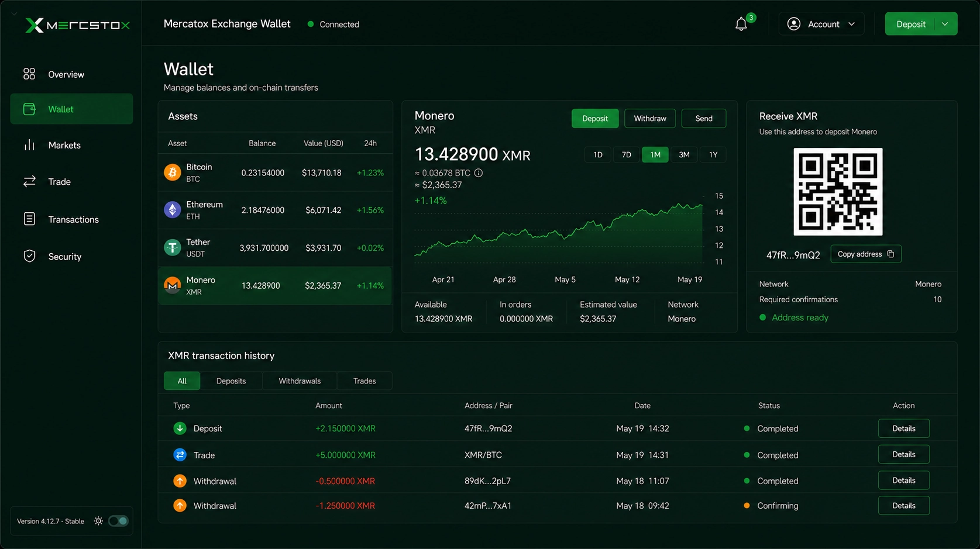
Task: Select the 1Y chart range
Action: tap(713, 154)
